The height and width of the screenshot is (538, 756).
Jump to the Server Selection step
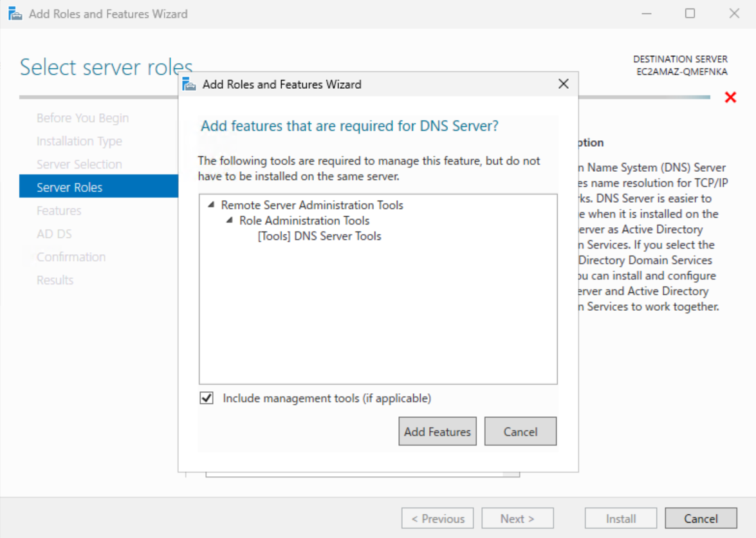tap(79, 164)
